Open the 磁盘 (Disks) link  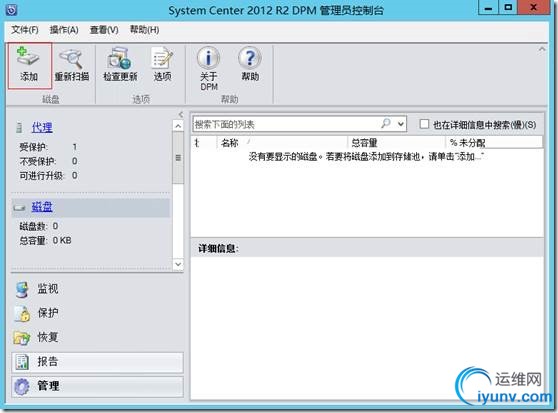point(42,207)
